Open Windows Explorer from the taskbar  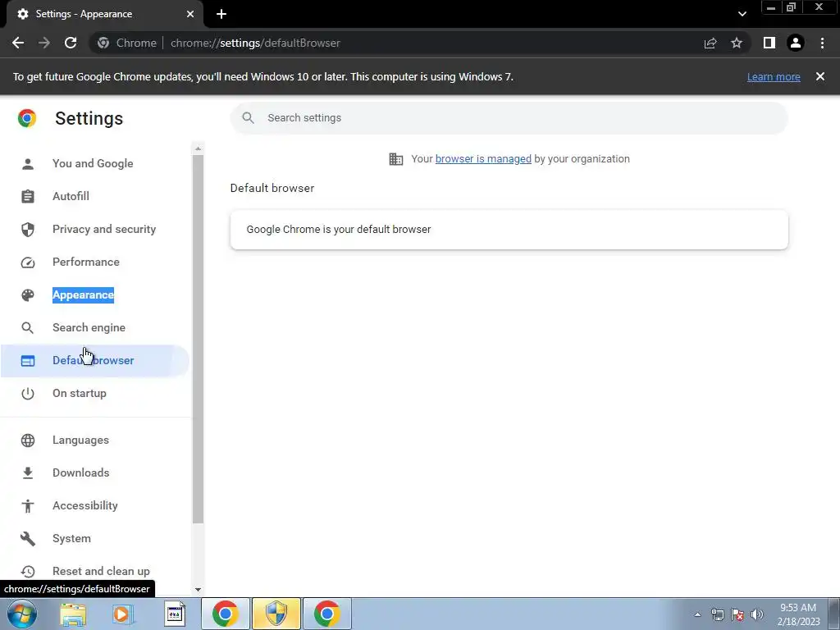(x=73, y=614)
